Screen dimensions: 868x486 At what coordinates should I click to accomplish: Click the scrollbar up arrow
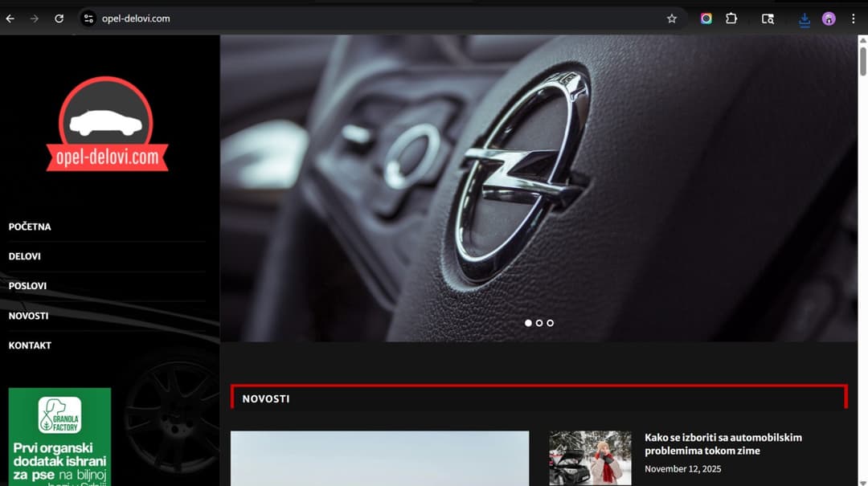pyautogui.click(x=862, y=40)
